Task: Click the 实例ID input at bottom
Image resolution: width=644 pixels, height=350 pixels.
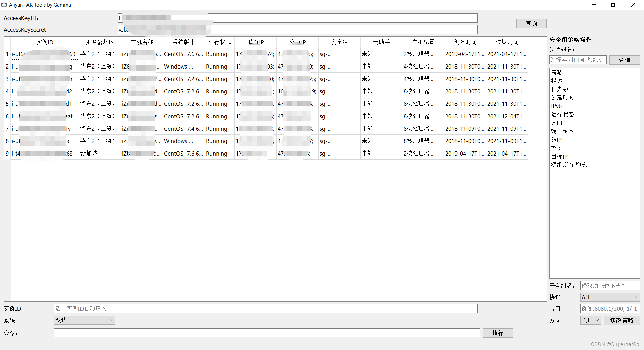Action: tap(265, 308)
